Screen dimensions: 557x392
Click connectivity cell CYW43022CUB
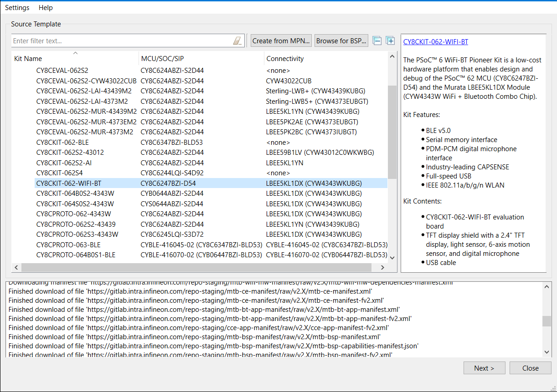pyautogui.click(x=289, y=81)
